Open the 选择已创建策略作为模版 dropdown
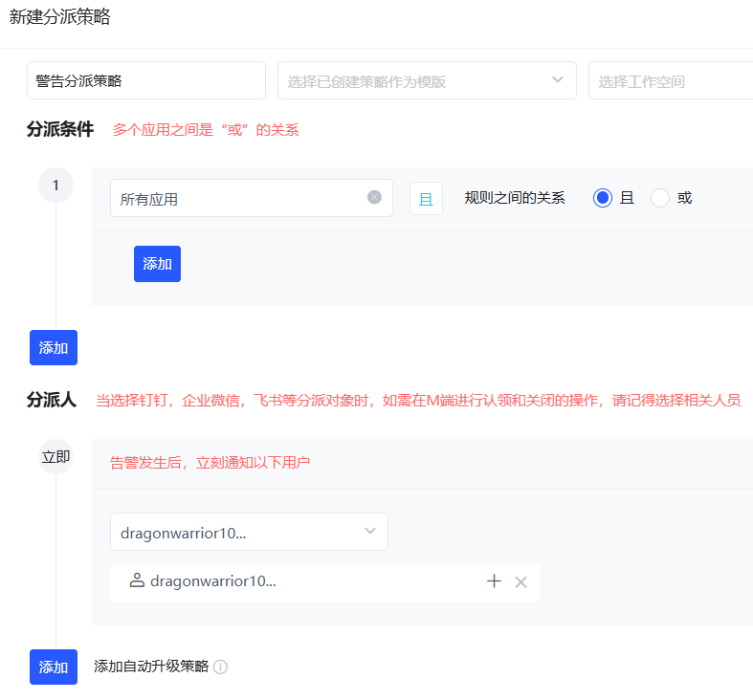The height and width of the screenshot is (700, 753). pyautogui.click(x=427, y=80)
